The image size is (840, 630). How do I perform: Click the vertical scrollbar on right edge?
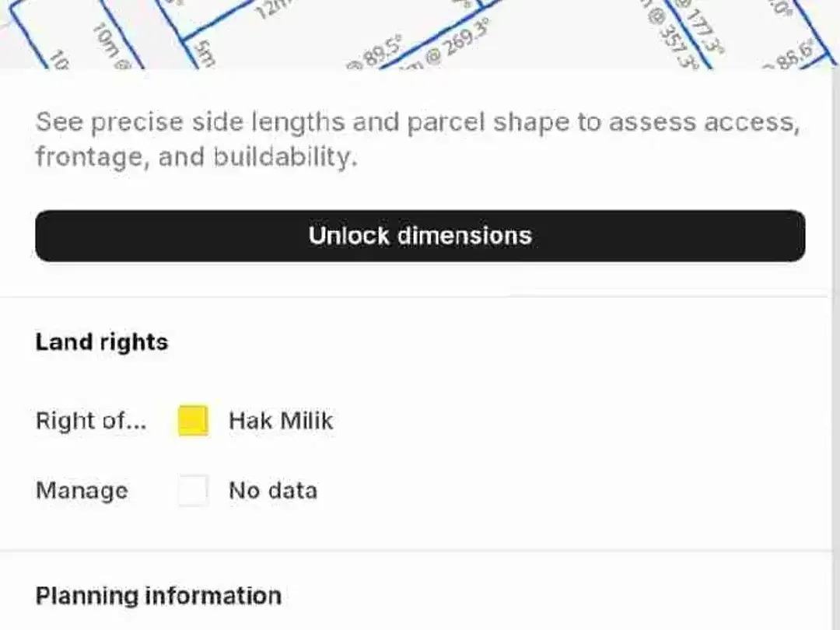836,348
